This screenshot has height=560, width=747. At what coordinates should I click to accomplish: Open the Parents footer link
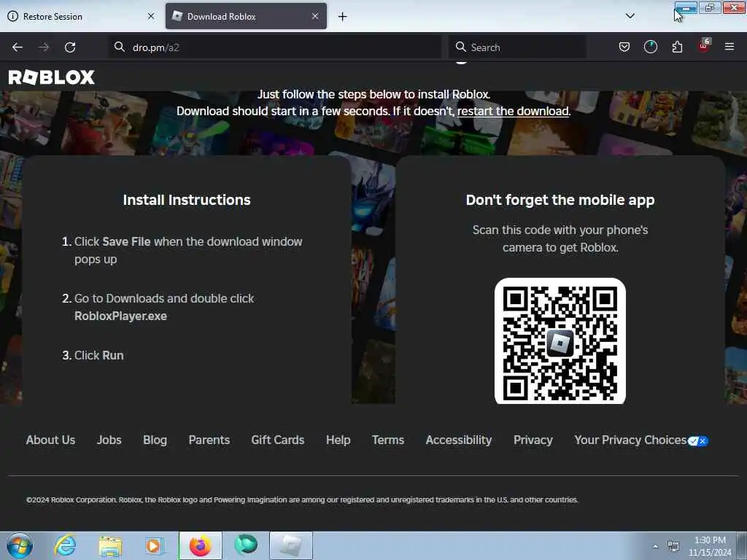coord(209,440)
